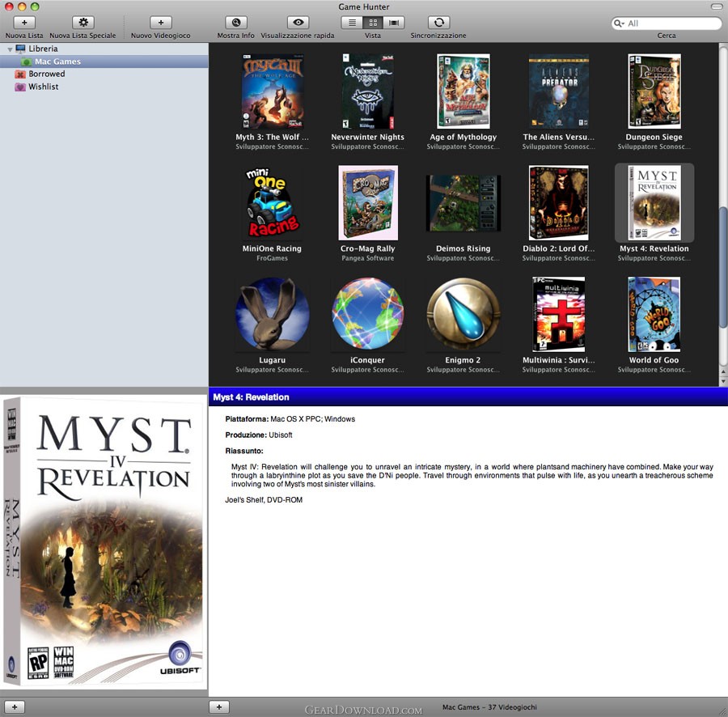The height and width of the screenshot is (717, 728).
Task: Select the MiniOne Racing icon
Action: (272, 202)
